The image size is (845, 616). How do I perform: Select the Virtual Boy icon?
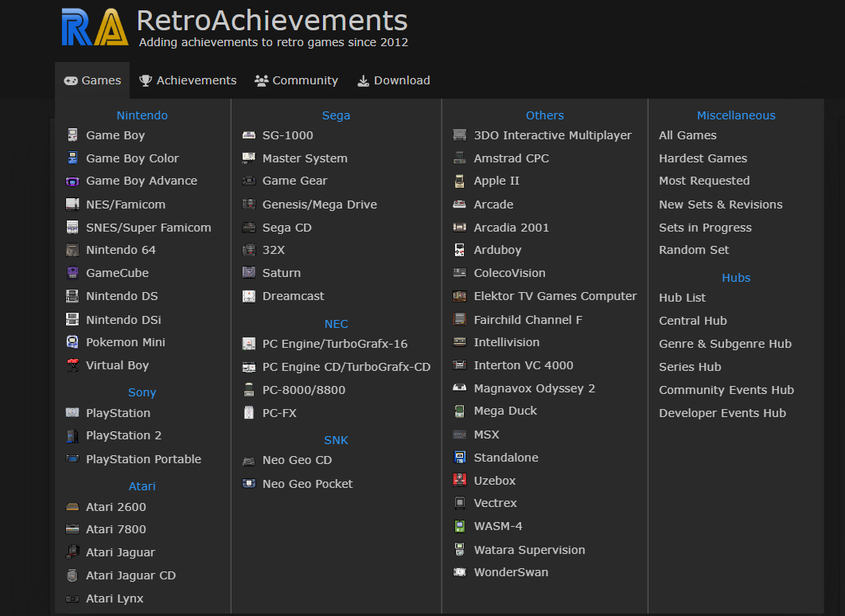pos(71,366)
